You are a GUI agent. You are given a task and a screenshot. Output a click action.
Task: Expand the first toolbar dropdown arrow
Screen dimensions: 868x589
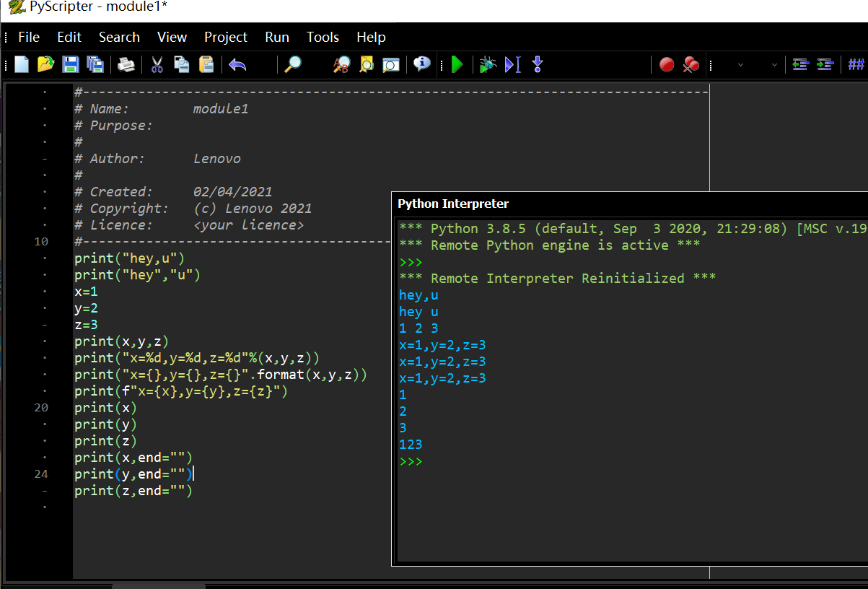pos(740,65)
